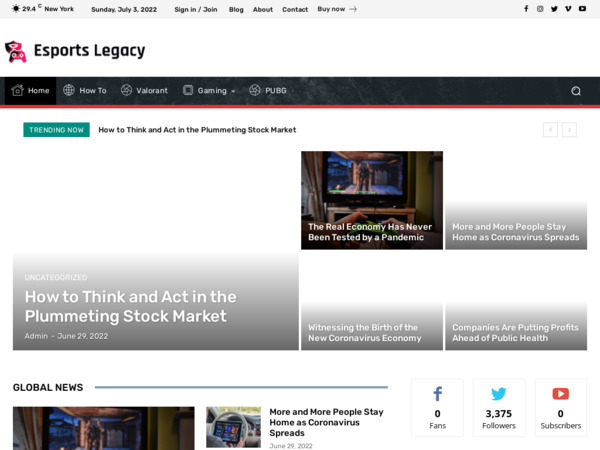Click June 29, 2022 date under featured headline
This screenshot has width=600, height=450.
[x=83, y=336]
